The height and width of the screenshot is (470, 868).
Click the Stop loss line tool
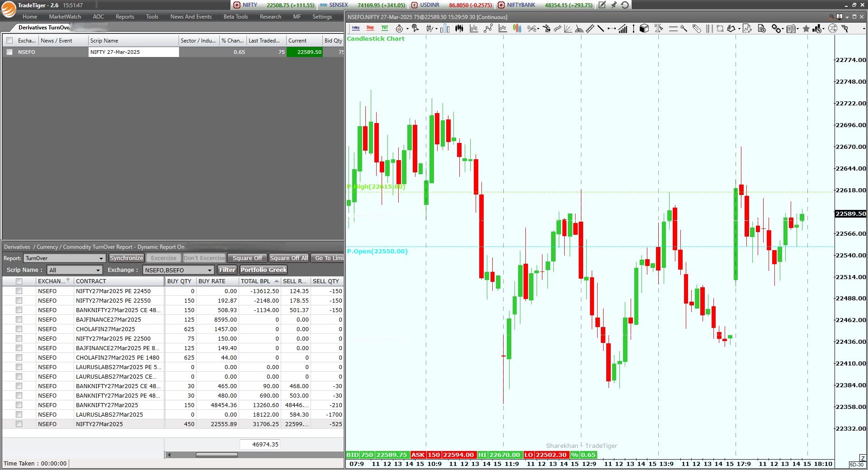click(x=370, y=28)
